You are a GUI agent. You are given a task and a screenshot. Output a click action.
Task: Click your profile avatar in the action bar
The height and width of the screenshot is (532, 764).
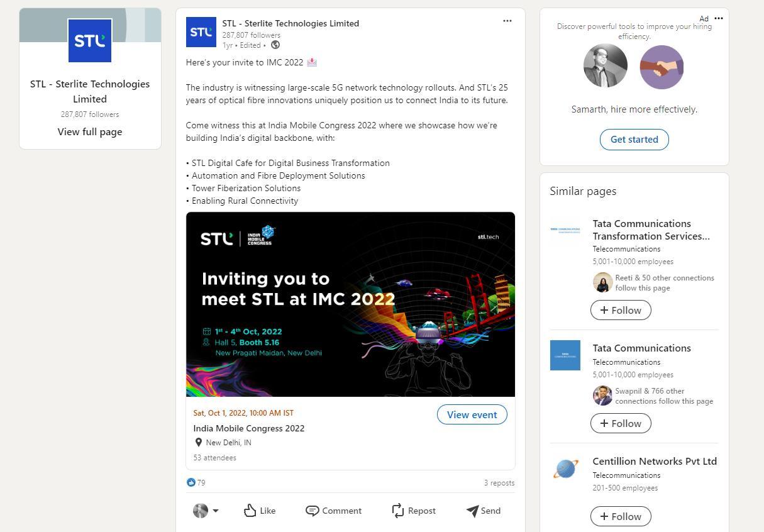201,511
